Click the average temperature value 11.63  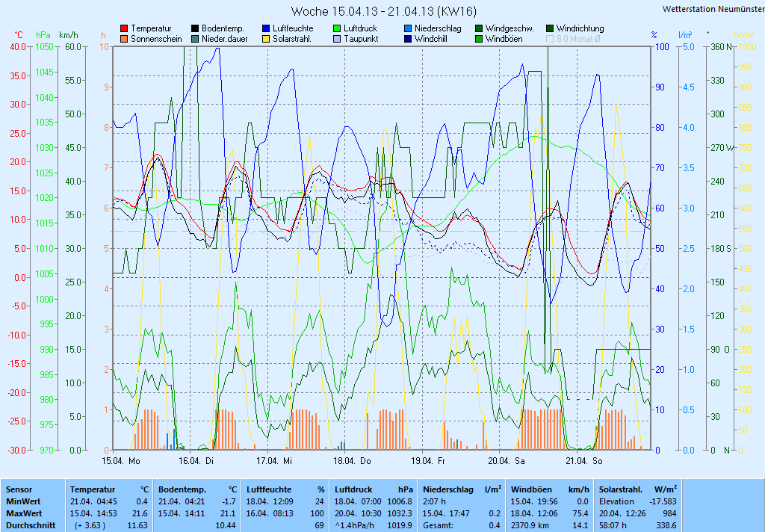click(x=137, y=526)
